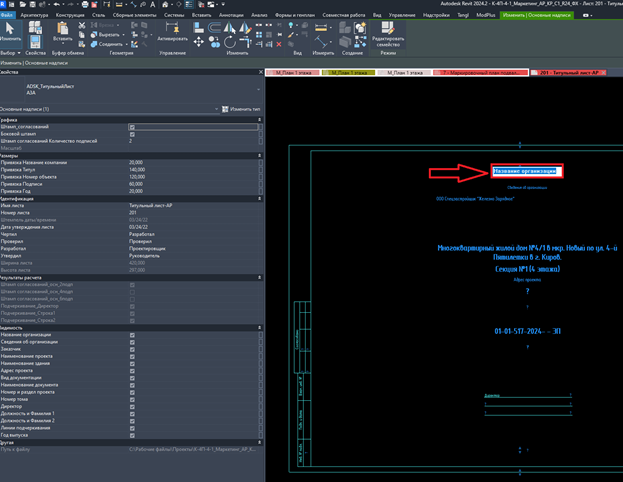The height and width of the screenshot is (482, 623).
Task: Open the Файл menu tab
Action: 7,15
